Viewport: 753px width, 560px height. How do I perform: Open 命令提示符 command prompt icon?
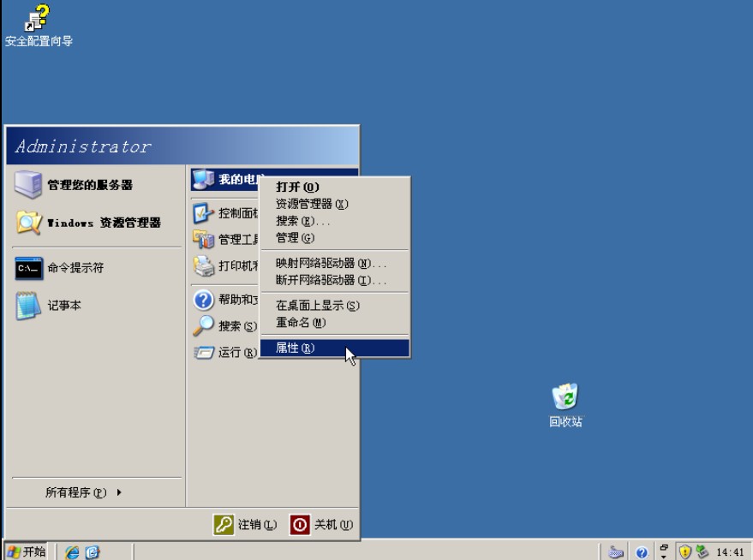click(29, 268)
